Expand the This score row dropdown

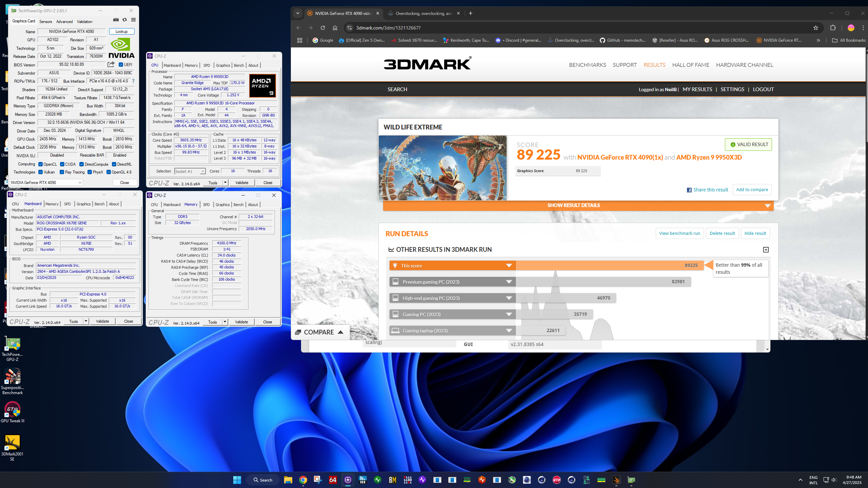[x=509, y=266]
